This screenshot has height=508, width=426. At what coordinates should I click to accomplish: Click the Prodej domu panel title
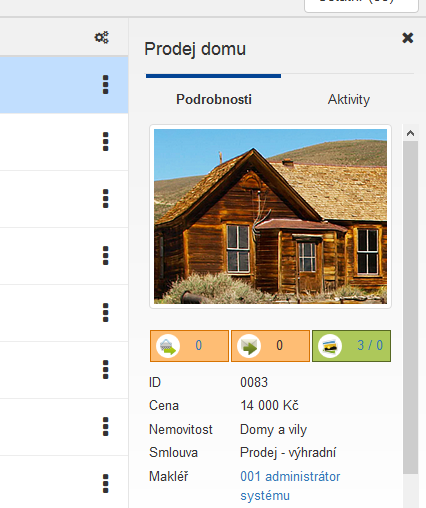coord(195,49)
